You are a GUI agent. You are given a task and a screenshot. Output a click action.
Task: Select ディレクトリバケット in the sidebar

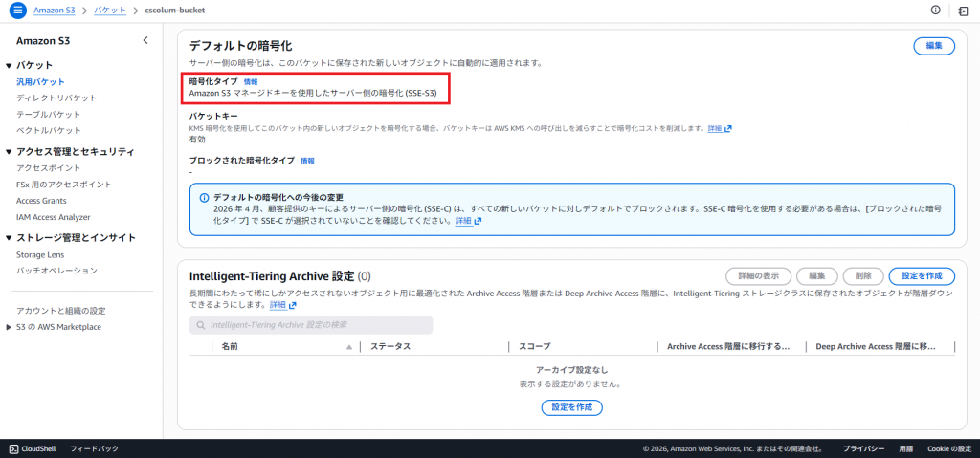pos(56,98)
